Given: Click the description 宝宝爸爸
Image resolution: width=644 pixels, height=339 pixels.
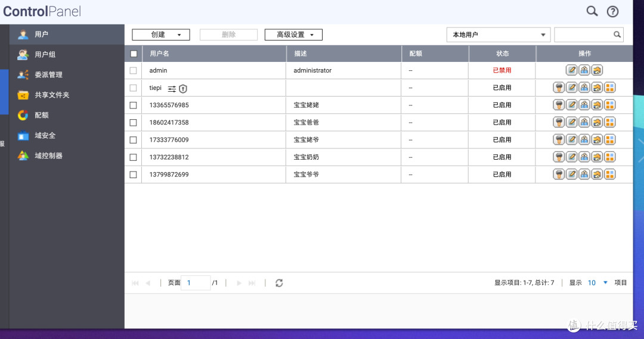Looking at the screenshot, I should (306, 122).
